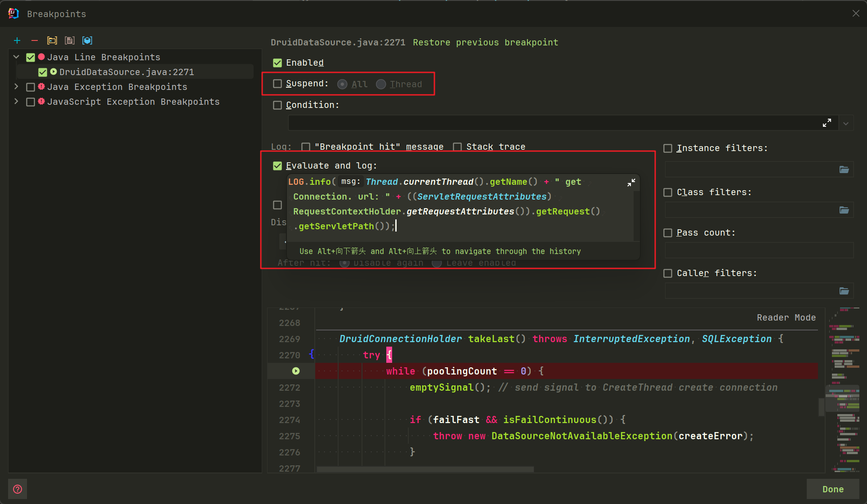Select the All suspend radio button
867x504 pixels.
(342, 84)
